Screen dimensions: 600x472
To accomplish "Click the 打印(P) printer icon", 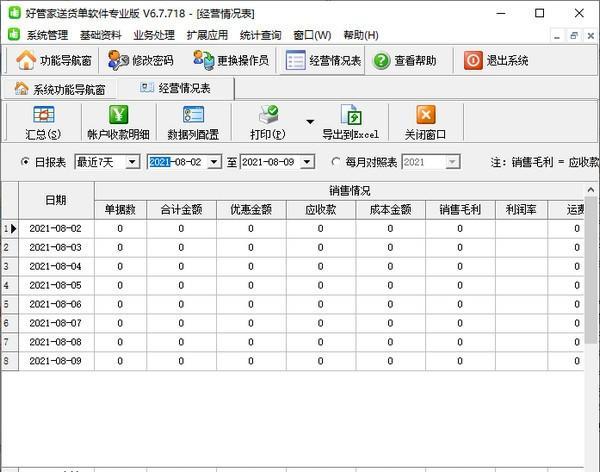I will click(x=269, y=115).
